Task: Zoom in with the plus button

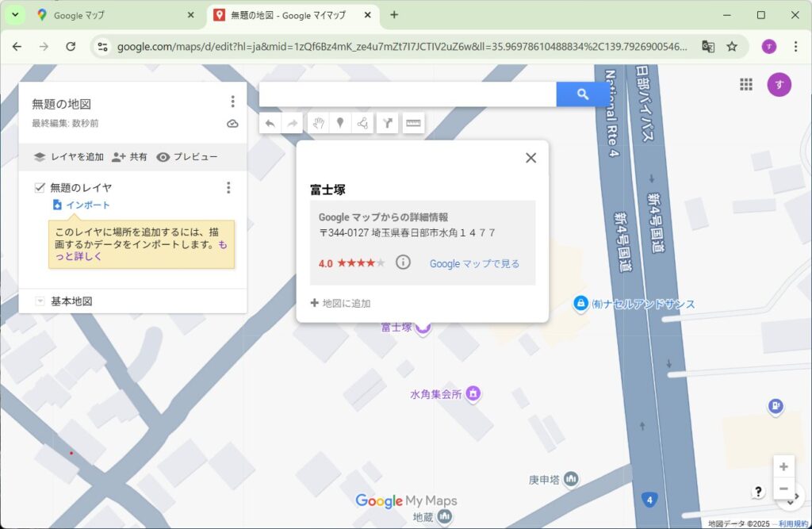Action: point(783,466)
